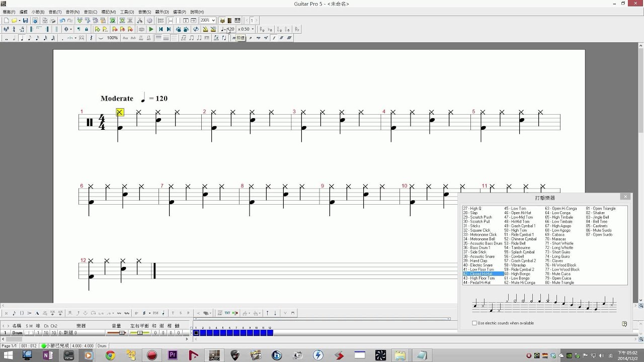Open the fretboard view icon
644x362 pixels.
[x=230, y=21]
